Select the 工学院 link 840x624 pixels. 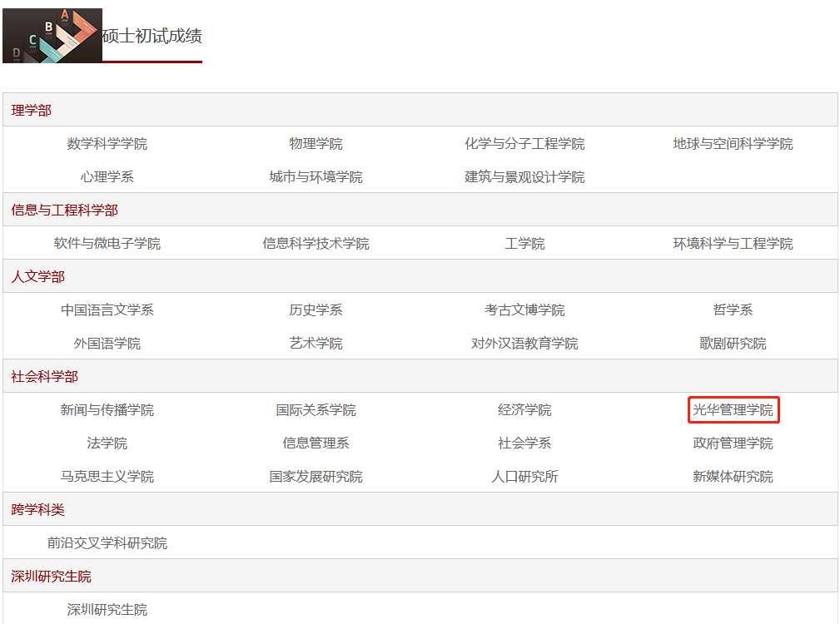(524, 244)
